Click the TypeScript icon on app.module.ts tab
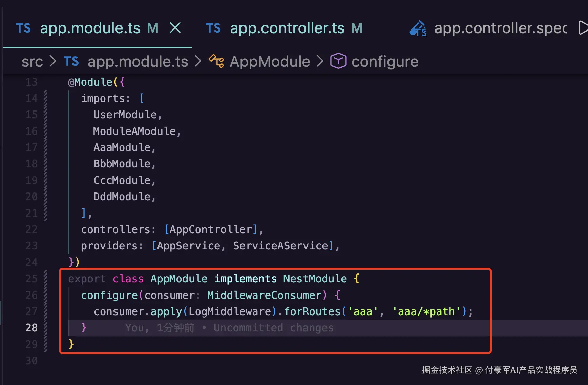 23,28
